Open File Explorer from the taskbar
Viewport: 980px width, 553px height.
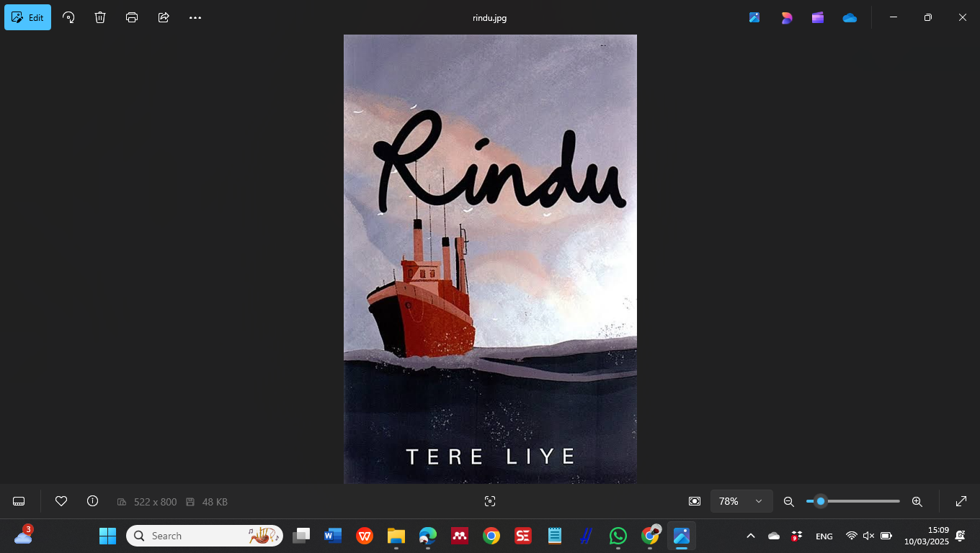[x=396, y=536]
